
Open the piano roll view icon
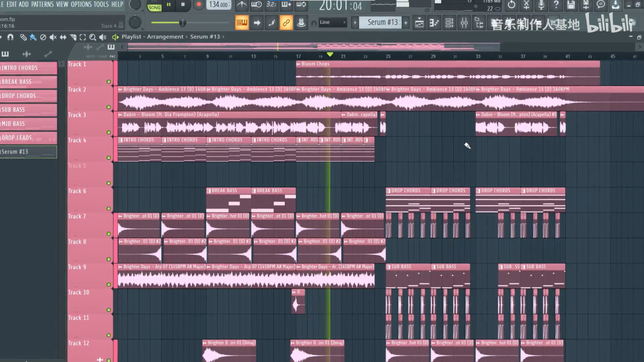click(x=434, y=23)
